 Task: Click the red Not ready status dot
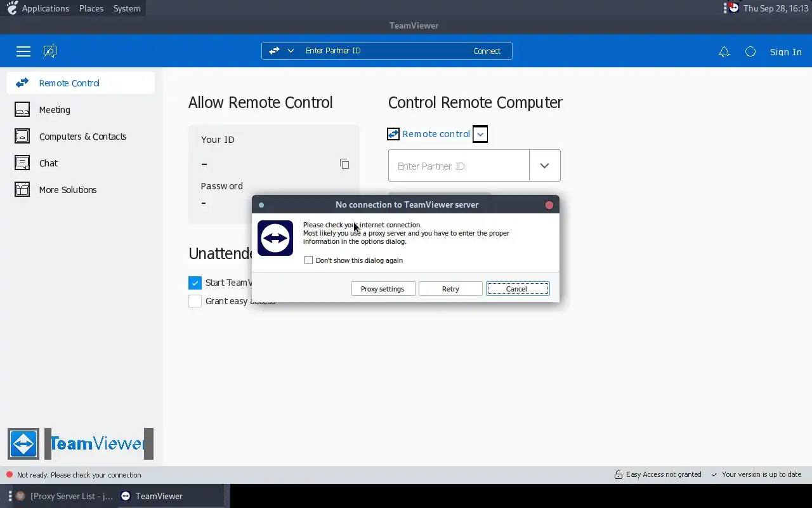(10, 475)
